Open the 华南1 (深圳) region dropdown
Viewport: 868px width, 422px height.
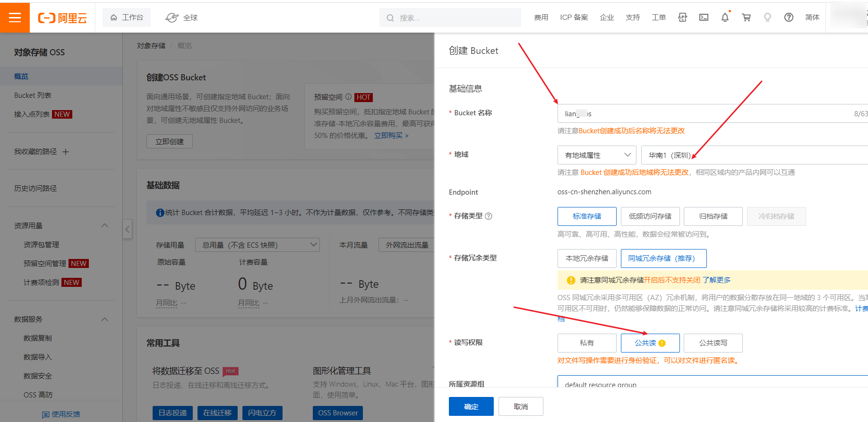pos(755,155)
